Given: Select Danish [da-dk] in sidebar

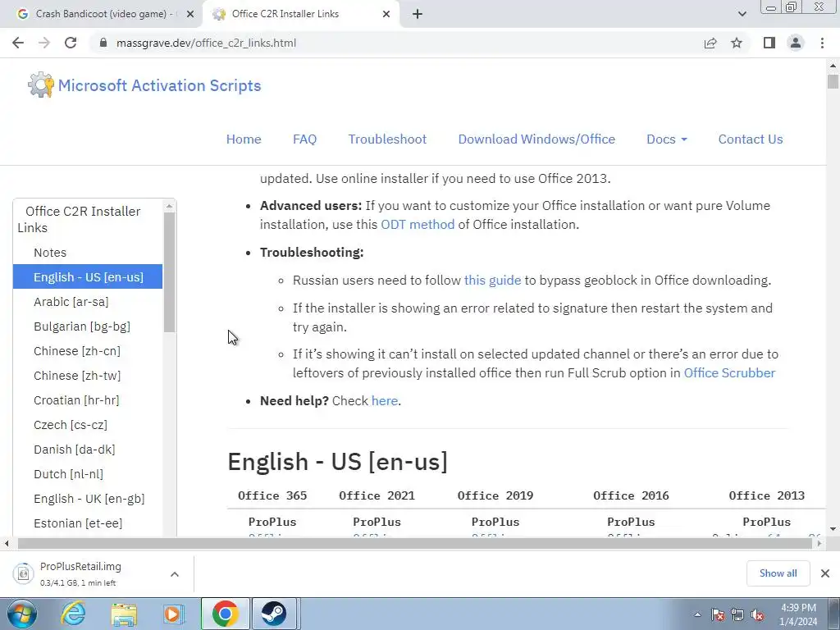Looking at the screenshot, I should pos(74,450).
